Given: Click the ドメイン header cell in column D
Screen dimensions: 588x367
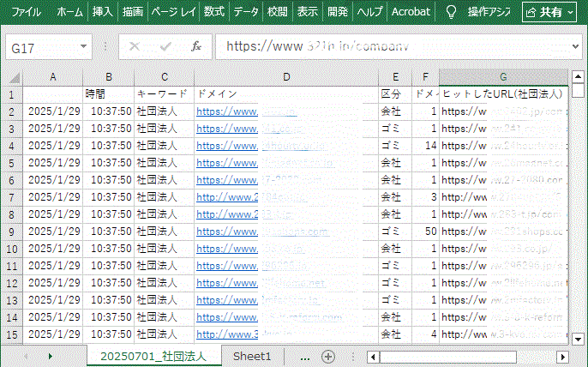Looking at the screenshot, I should pos(286,94).
